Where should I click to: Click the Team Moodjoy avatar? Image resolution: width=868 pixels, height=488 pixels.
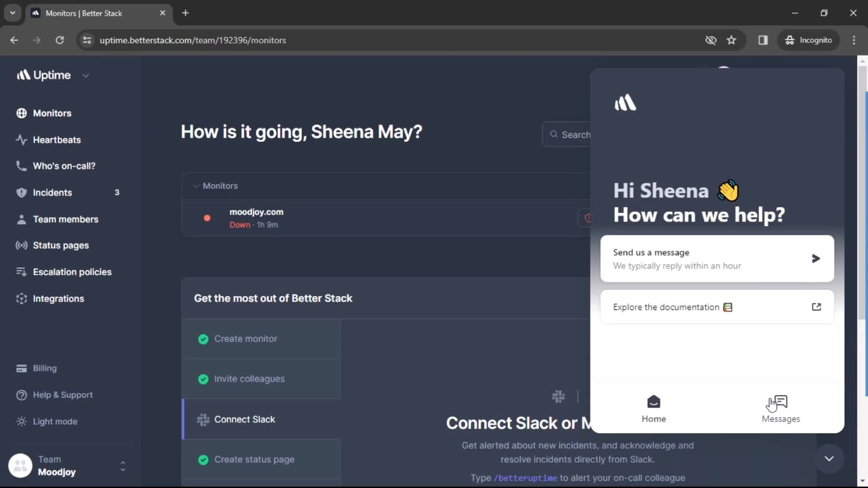coord(20,465)
